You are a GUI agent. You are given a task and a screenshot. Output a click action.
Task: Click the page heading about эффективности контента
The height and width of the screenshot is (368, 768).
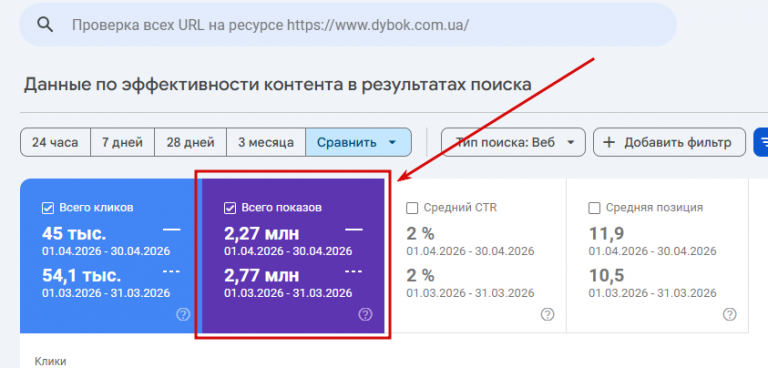(278, 85)
